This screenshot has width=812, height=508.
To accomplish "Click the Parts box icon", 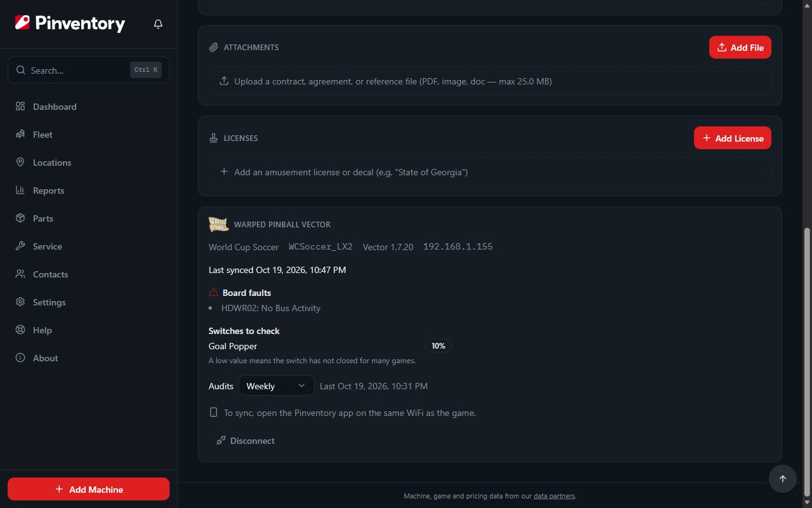I will (20, 218).
